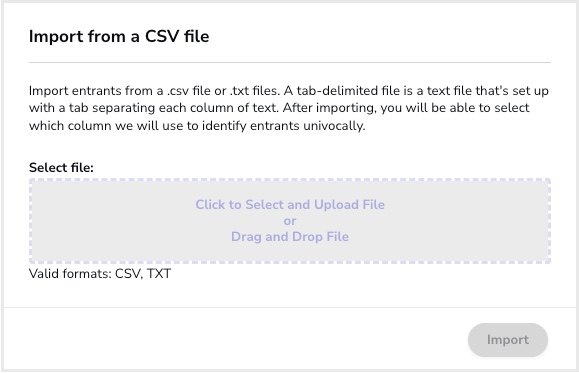Click the "Click to Select and Upload File" text
The image size is (579, 373).
[x=290, y=205]
